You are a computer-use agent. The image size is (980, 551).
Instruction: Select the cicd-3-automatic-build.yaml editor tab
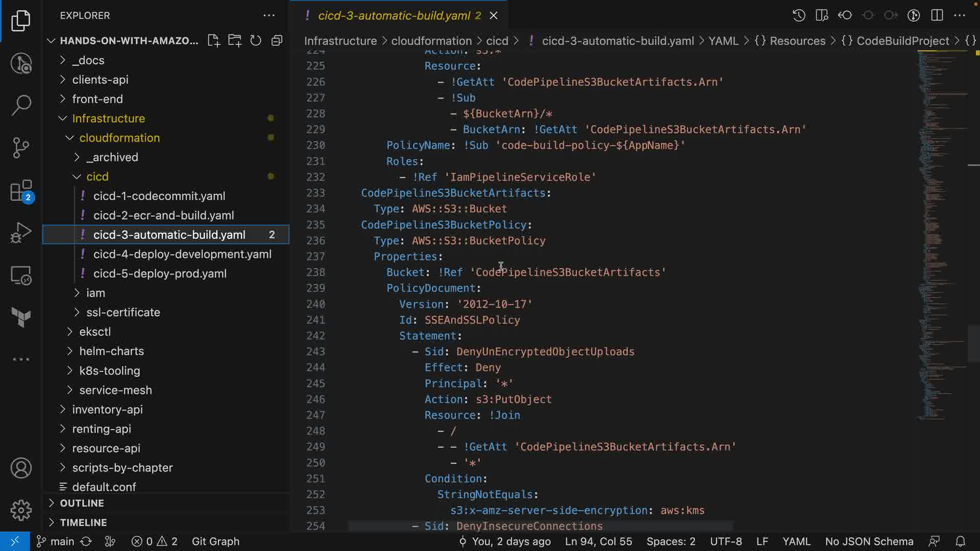[394, 15]
